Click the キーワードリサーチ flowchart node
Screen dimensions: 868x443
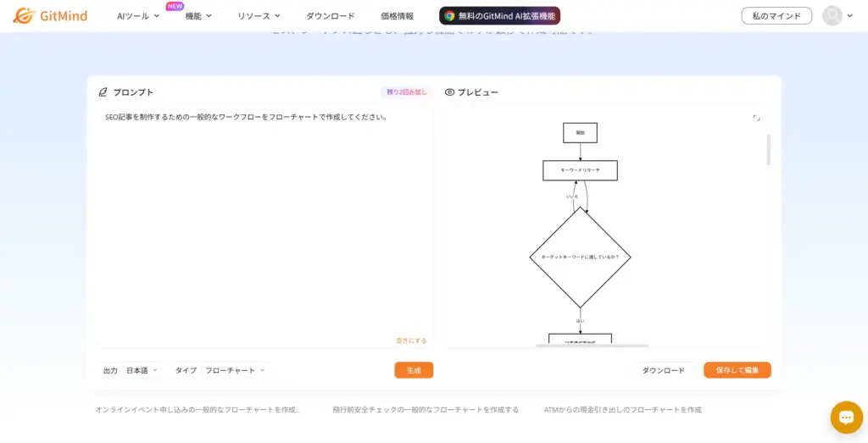(x=580, y=170)
